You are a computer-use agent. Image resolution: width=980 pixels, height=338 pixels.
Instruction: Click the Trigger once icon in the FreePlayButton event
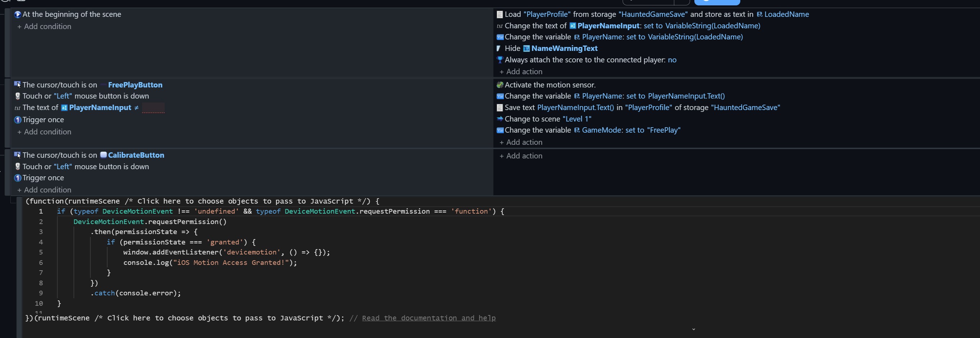pyautogui.click(x=18, y=120)
